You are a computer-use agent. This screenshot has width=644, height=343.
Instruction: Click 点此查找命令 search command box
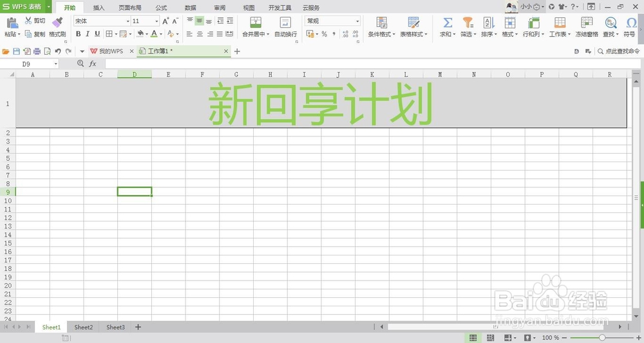(x=618, y=51)
